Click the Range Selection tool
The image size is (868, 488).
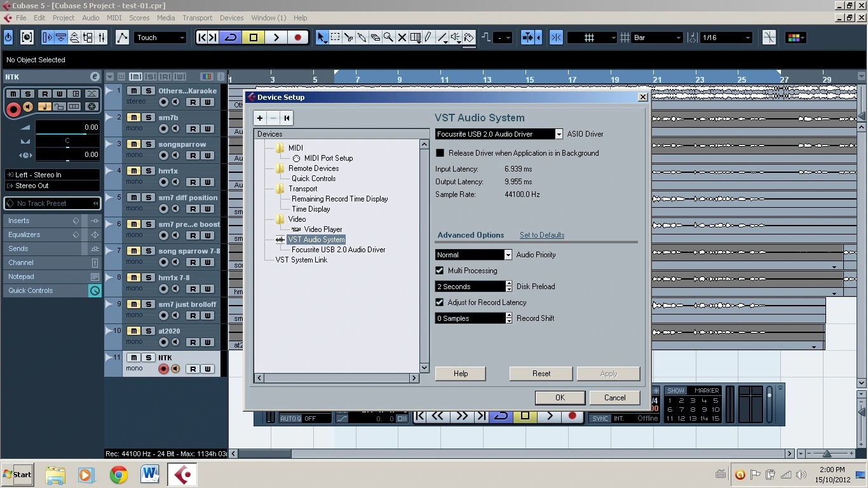[335, 38]
